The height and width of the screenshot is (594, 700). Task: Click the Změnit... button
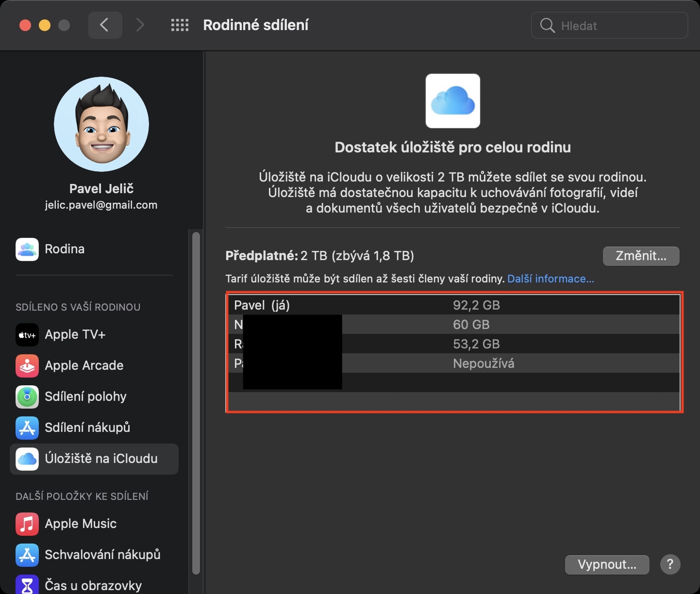[641, 256]
